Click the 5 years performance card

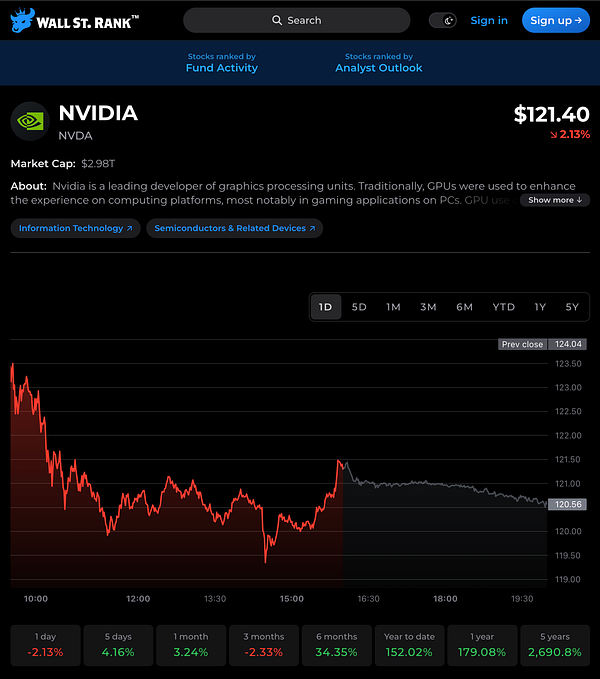pyautogui.click(x=553, y=645)
